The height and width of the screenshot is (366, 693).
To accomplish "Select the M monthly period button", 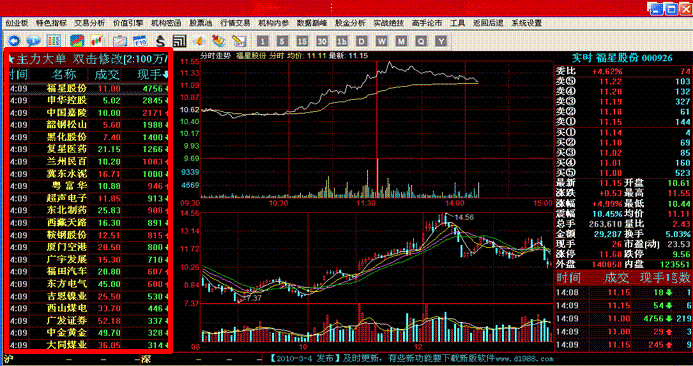I will tap(401, 42).
